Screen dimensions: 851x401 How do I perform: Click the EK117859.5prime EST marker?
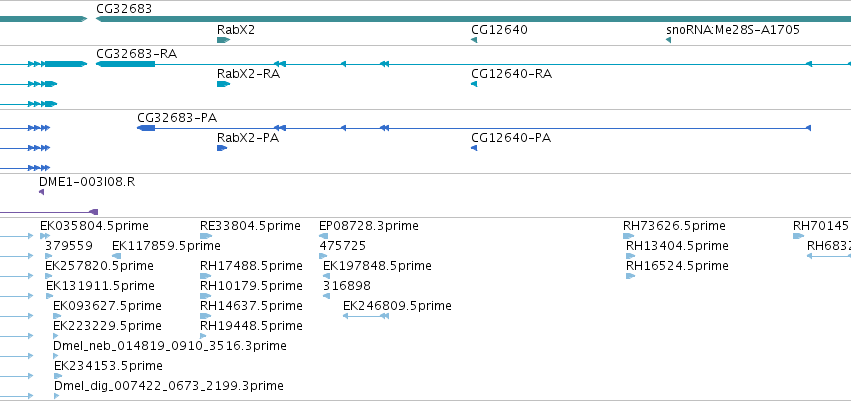tap(117, 256)
